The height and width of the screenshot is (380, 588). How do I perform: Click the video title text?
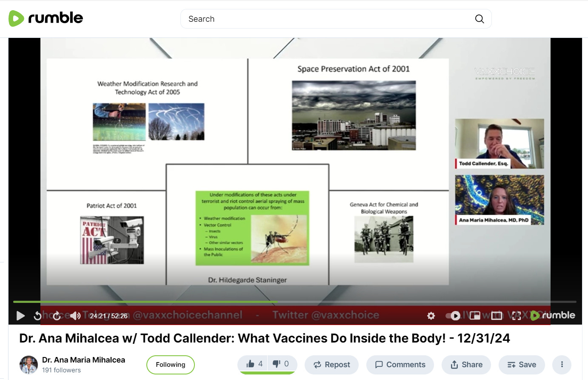(265, 338)
